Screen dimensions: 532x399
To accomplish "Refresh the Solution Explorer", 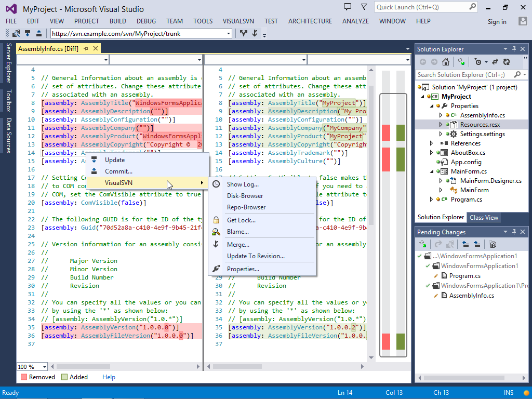I will [x=508, y=62].
